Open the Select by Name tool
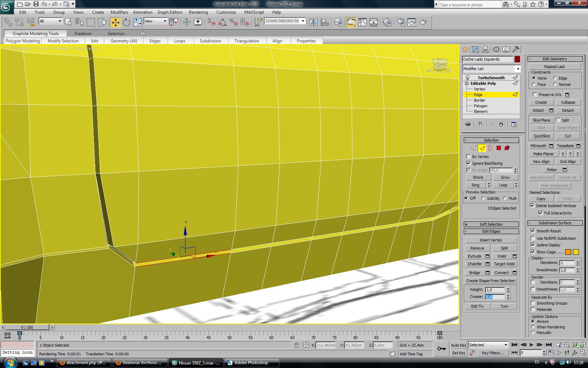Viewport: 588px width, 368px height. pyautogui.click(x=79, y=22)
